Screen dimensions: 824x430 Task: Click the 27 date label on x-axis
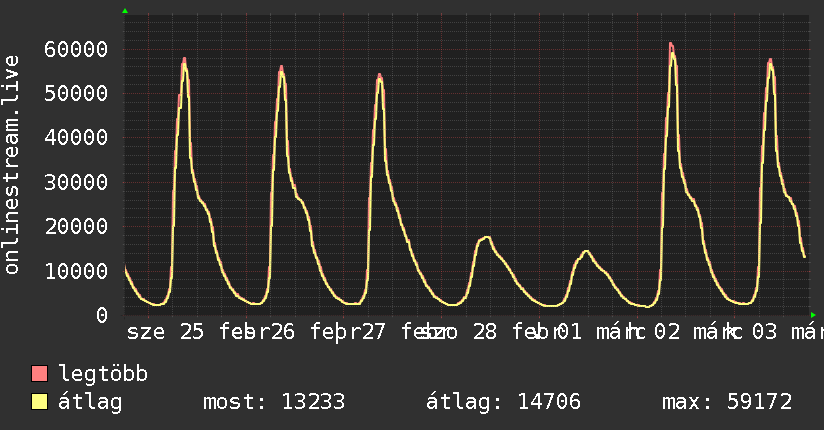(x=373, y=332)
